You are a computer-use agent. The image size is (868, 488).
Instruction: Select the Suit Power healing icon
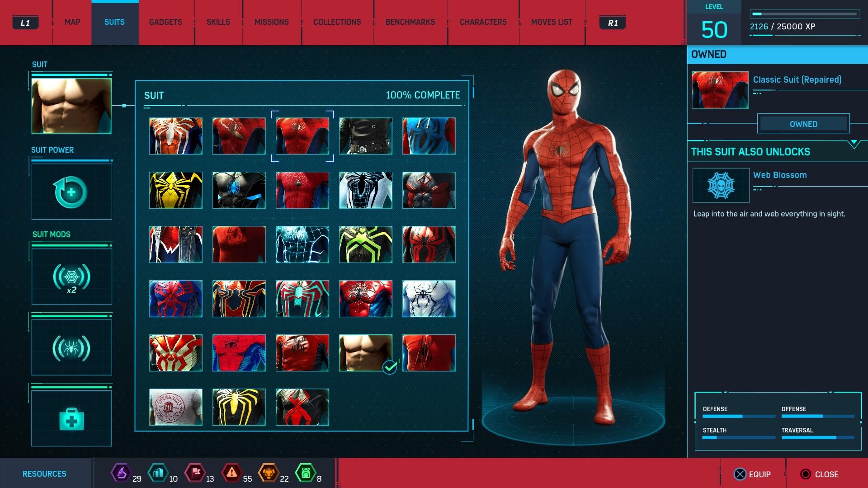coord(71,192)
